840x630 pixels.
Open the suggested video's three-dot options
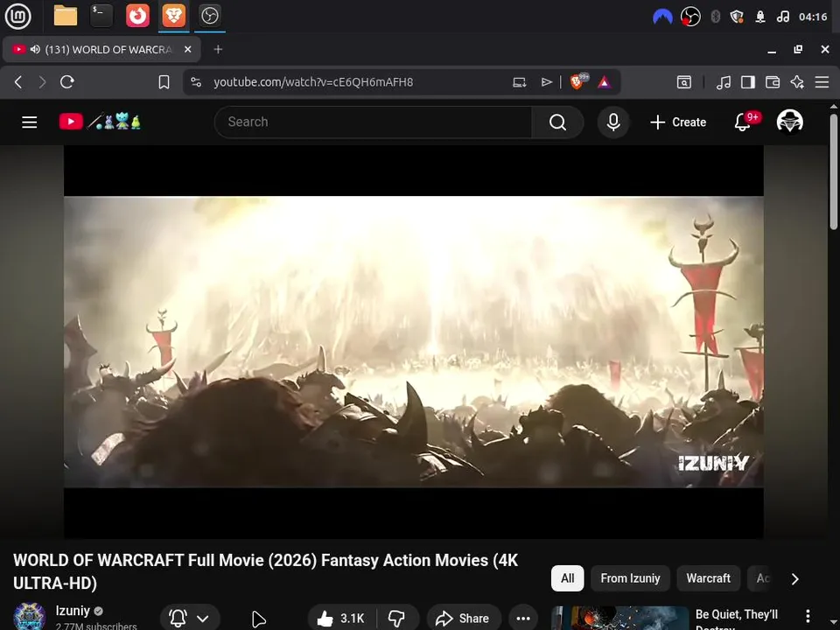point(808,616)
